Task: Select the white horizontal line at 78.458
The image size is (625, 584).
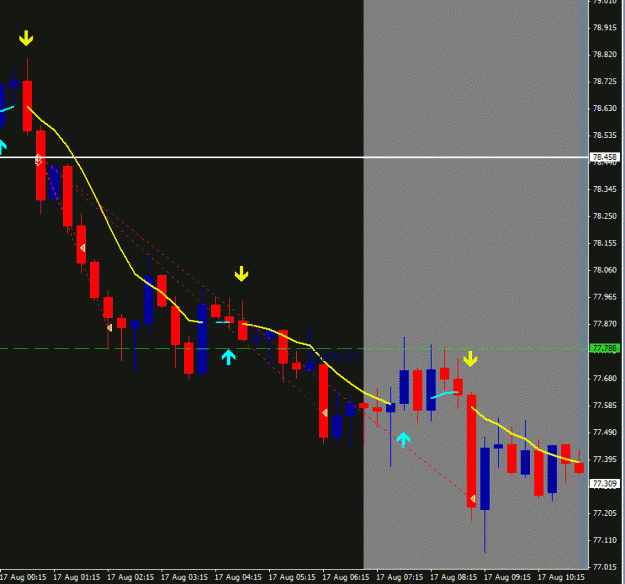Action: click(294, 157)
